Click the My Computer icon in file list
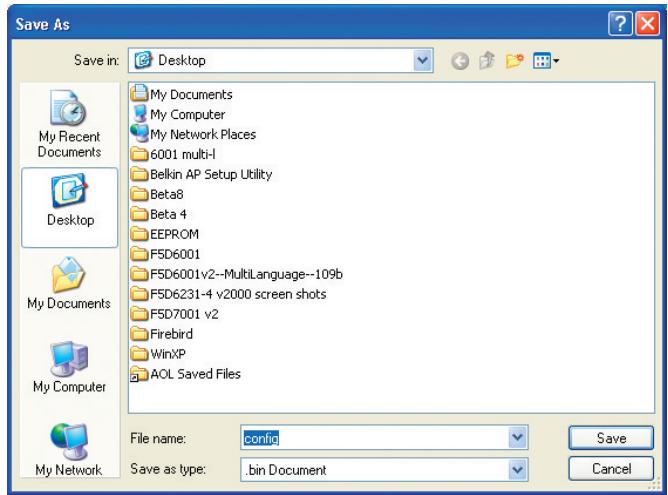Screen dimensions: 668x495 [139, 114]
